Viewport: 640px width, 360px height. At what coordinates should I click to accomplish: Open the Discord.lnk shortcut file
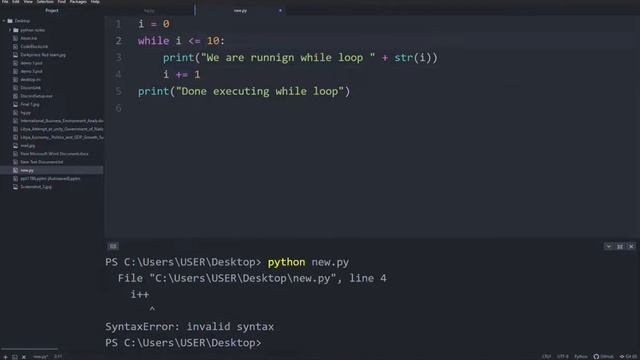pos(30,88)
